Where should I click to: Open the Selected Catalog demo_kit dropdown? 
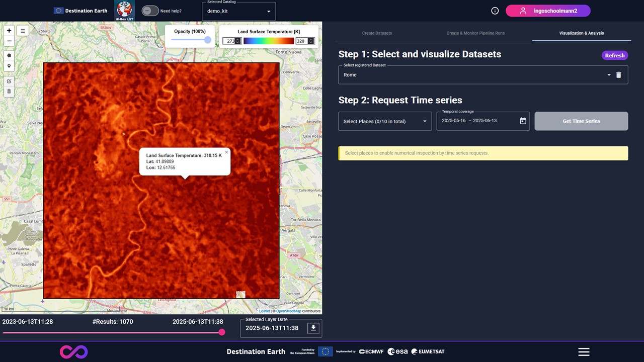[239, 11]
